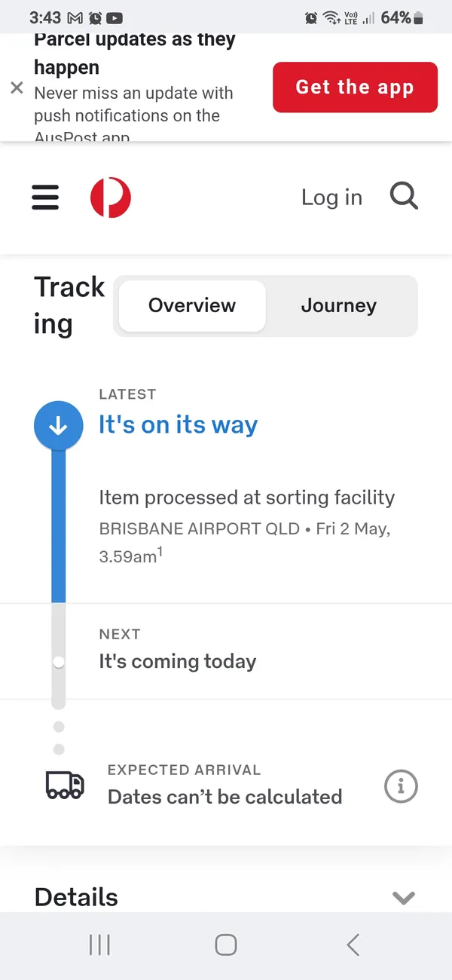Tap the red Get the app button
Image resolution: width=452 pixels, height=980 pixels.
(x=355, y=87)
